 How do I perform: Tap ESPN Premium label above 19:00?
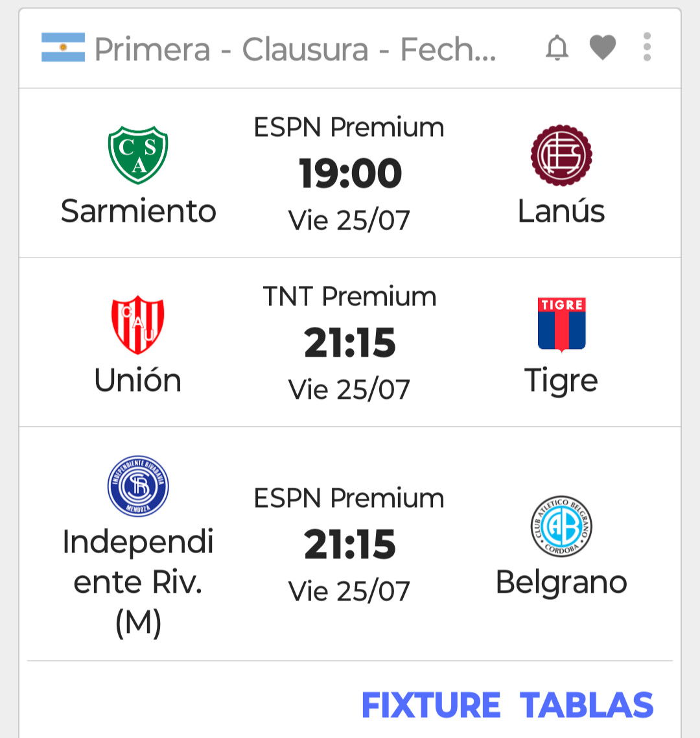(349, 128)
